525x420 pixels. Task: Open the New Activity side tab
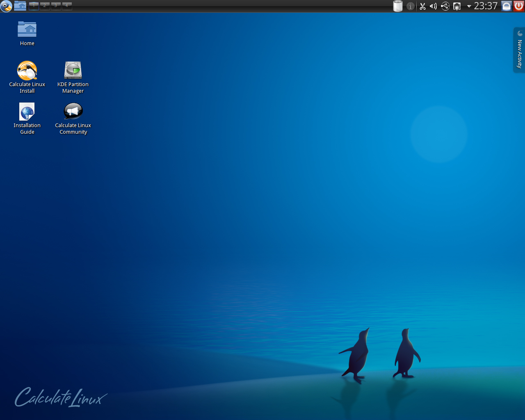click(x=519, y=50)
